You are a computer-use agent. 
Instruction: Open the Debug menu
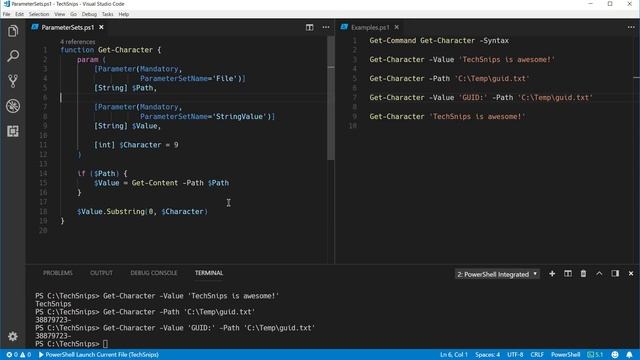tap(89, 14)
